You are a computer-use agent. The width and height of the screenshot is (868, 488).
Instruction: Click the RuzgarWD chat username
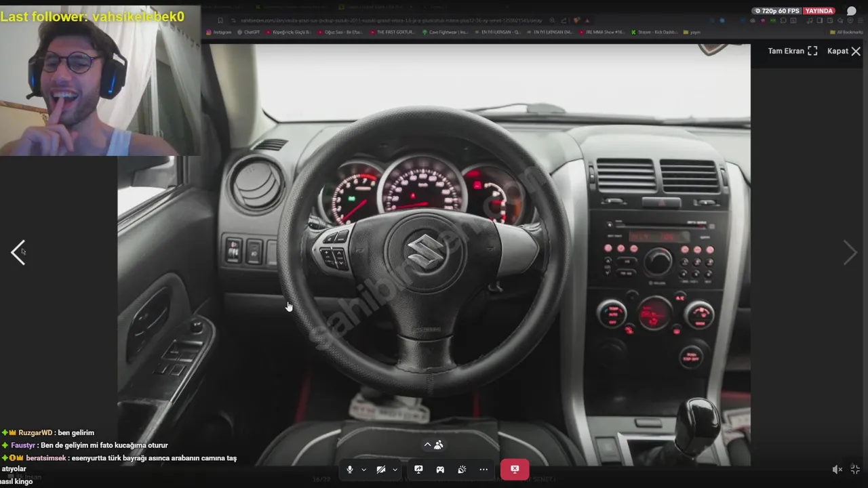click(x=35, y=432)
